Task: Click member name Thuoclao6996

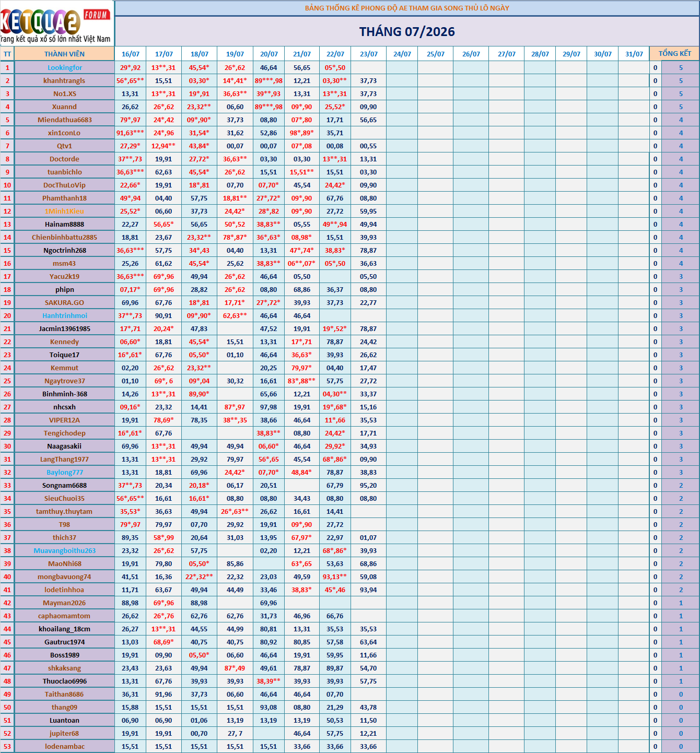Action: (x=65, y=681)
